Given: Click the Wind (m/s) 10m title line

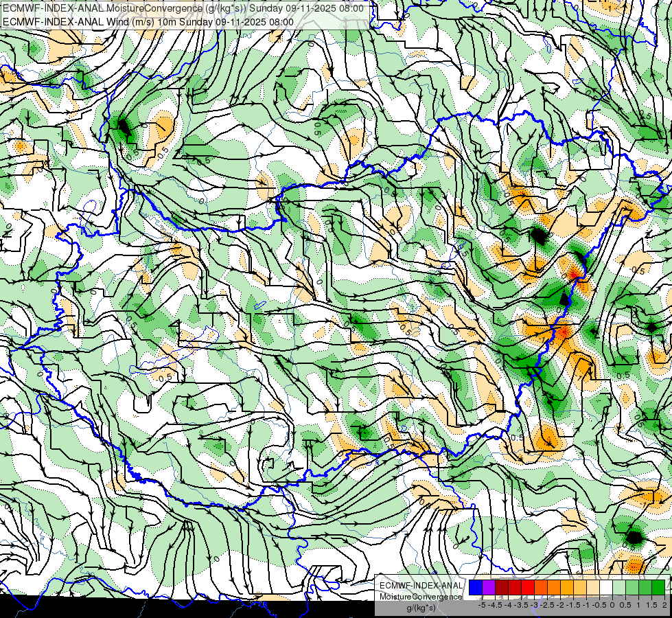Looking at the screenshot, I should (148, 22).
